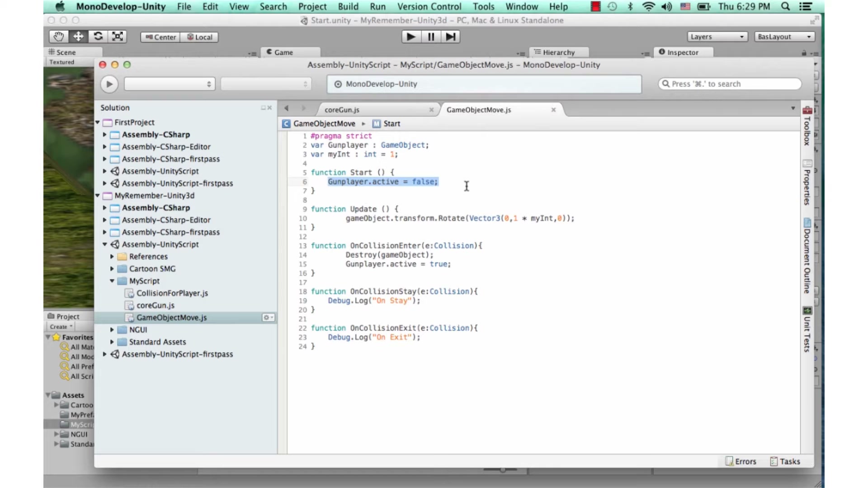This screenshot has height=488, width=868.
Task: Show the Errors pad
Action: (x=741, y=461)
